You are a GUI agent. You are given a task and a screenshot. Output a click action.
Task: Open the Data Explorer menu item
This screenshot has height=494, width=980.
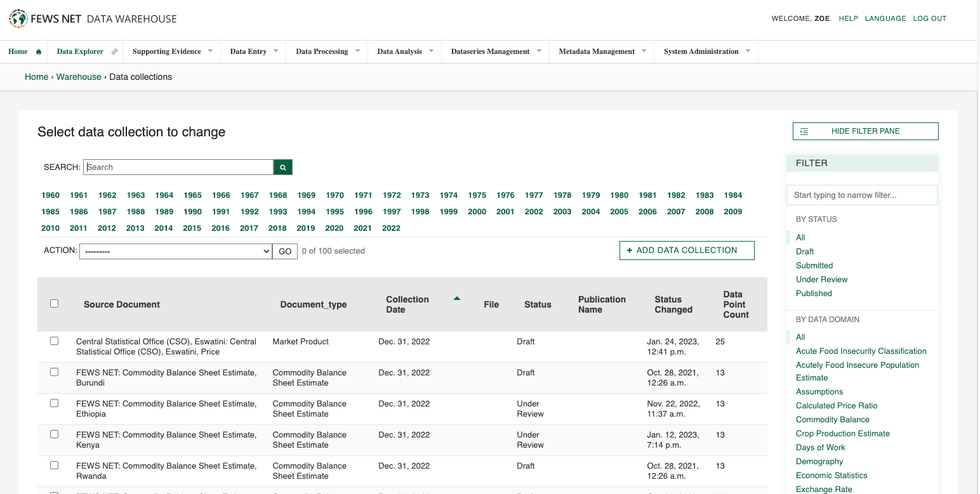[x=80, y=52]
